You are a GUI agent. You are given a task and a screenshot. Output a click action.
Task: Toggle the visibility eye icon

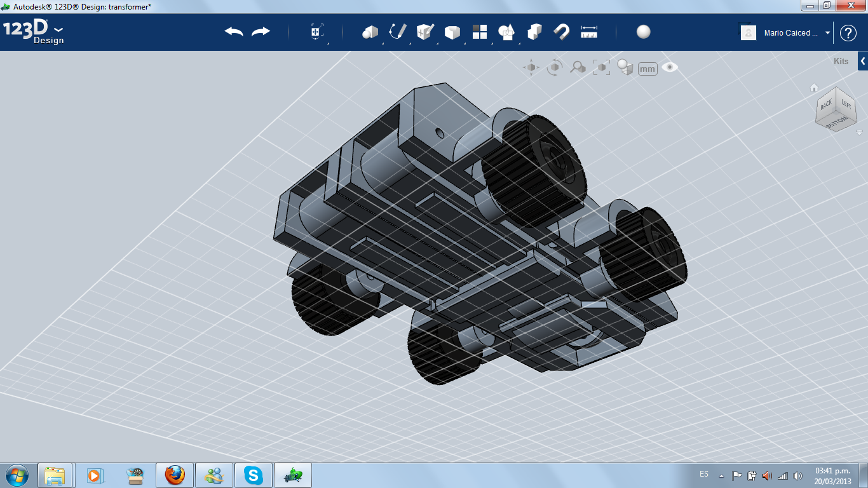670,67
